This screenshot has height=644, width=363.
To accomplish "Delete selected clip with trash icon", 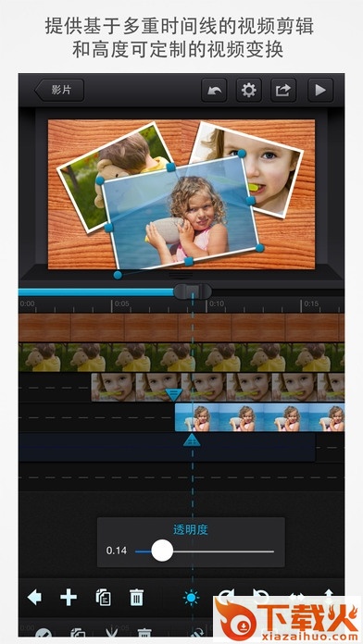I will [136, 597].
